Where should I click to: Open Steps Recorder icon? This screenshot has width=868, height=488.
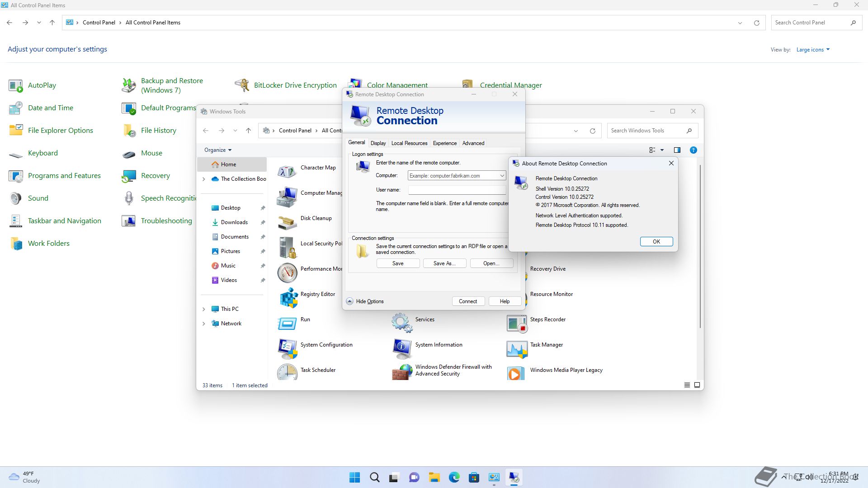[516, 323]
